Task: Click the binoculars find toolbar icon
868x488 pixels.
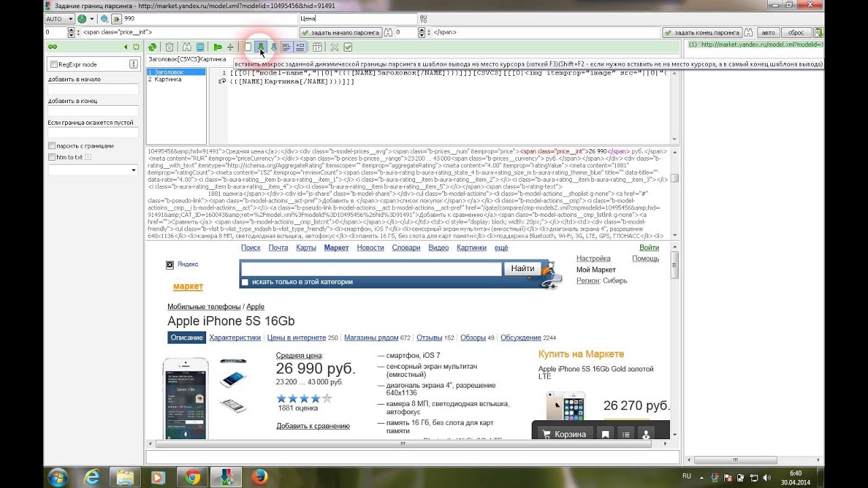Action: (x=188, y=47)
